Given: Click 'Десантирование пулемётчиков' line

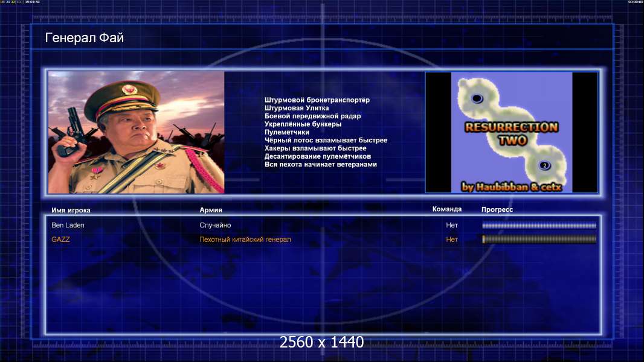Looking at the screenshot, I should coord(318,156).
